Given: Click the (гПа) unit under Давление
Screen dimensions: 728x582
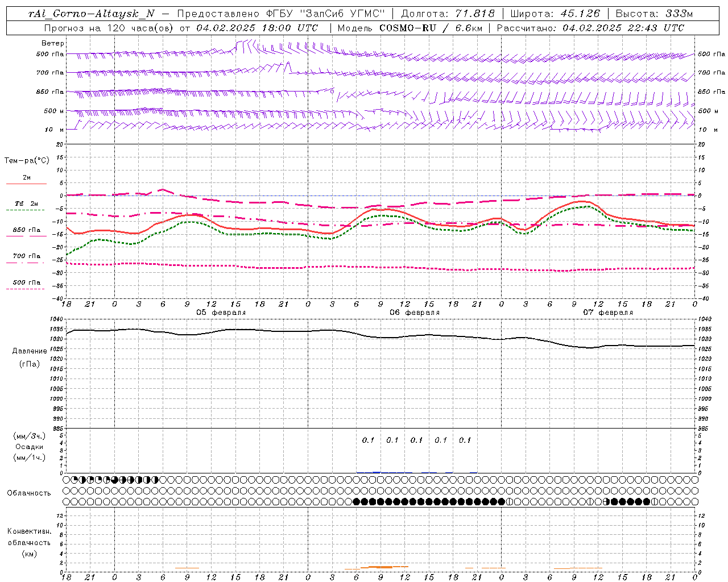Looking at the screenshot, I should (x=30, y=364).
